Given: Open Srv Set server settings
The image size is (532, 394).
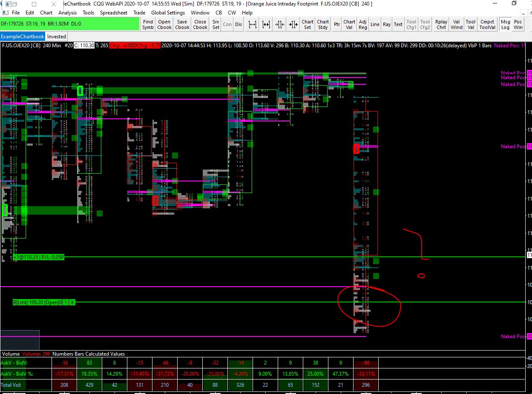Looking at the screenshot, I should pos(216,24).
